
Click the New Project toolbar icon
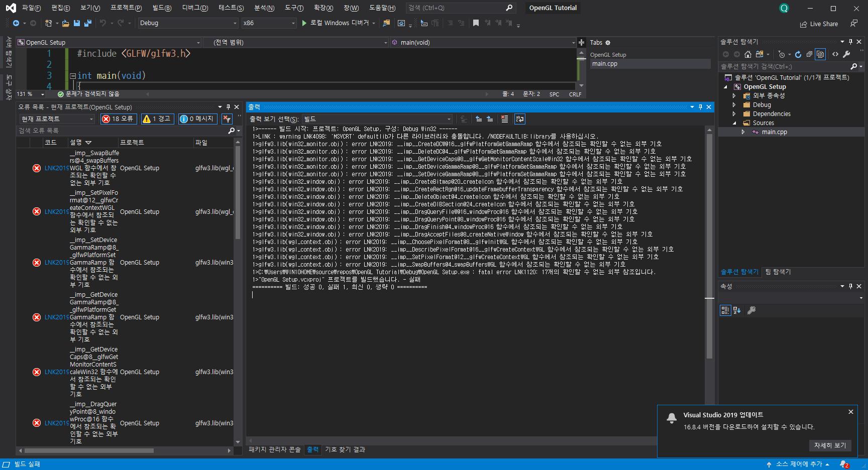coord(48,23)
